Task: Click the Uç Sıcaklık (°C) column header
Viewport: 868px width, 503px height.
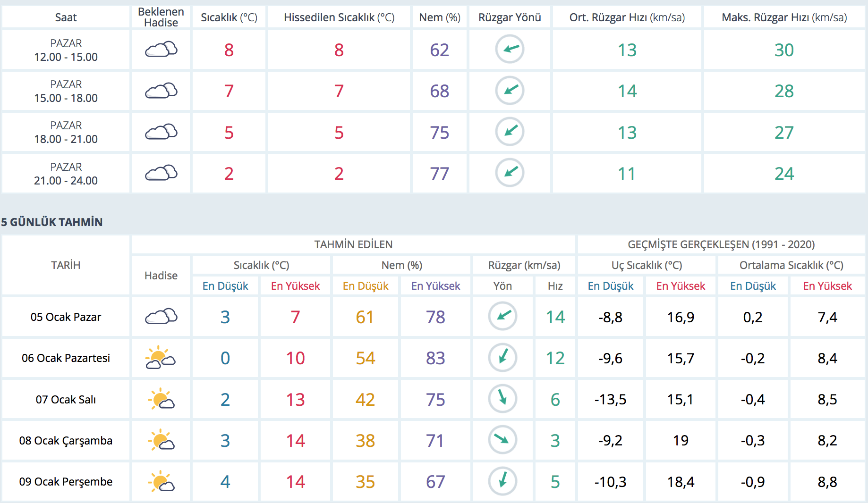Action: 647,265
